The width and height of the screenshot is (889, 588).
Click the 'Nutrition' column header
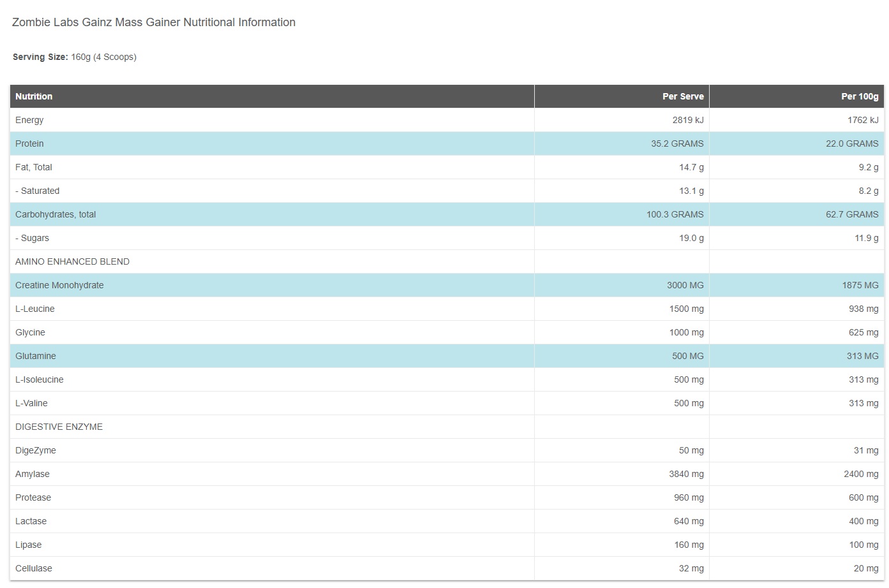tap(34, 96)
